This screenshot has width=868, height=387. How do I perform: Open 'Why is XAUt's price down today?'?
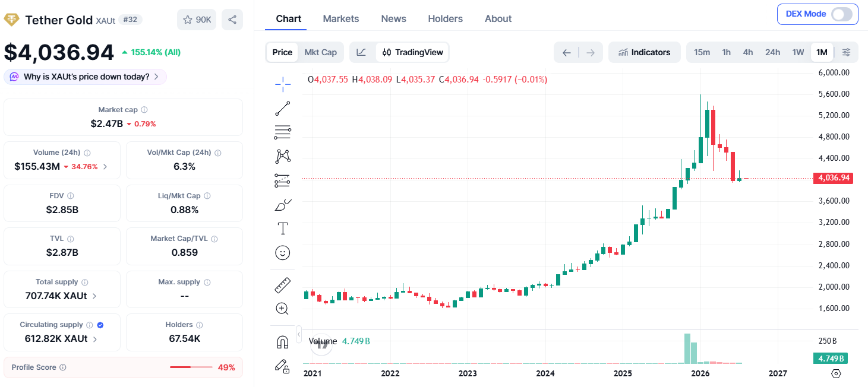click(86, 77)
